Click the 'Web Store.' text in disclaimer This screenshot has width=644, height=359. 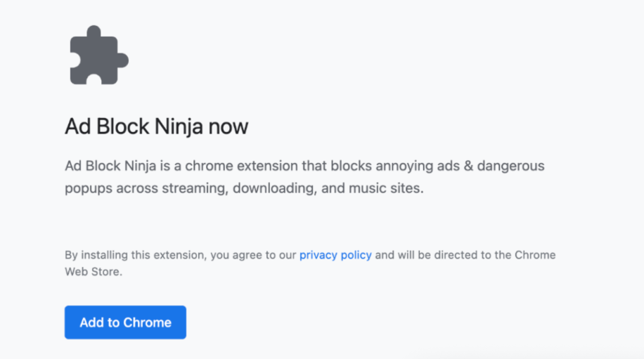94,272
